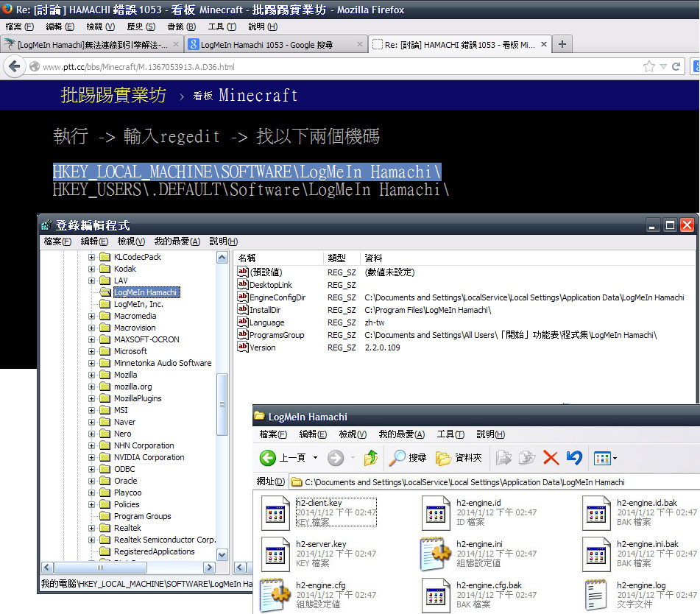Expand the Microsoft registry key
The height and width of the screenshot is (614, 700).
tap(91, 351)
